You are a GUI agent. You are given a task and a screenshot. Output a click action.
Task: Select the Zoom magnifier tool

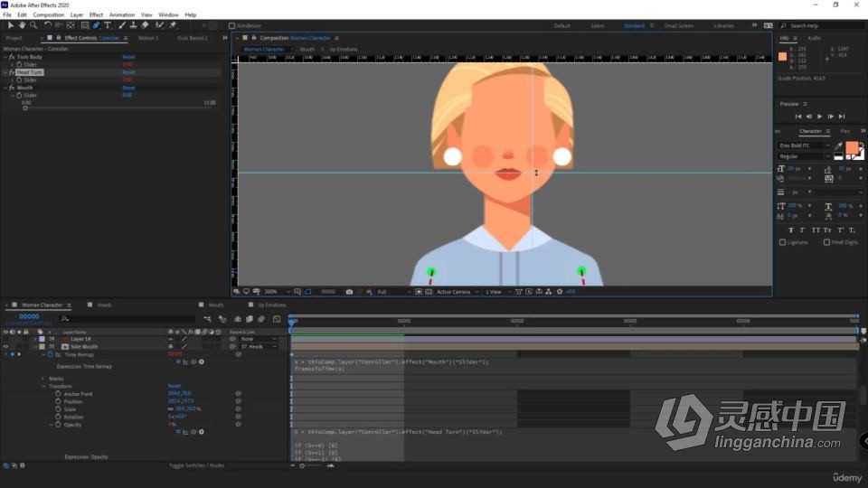pos(33,25)
